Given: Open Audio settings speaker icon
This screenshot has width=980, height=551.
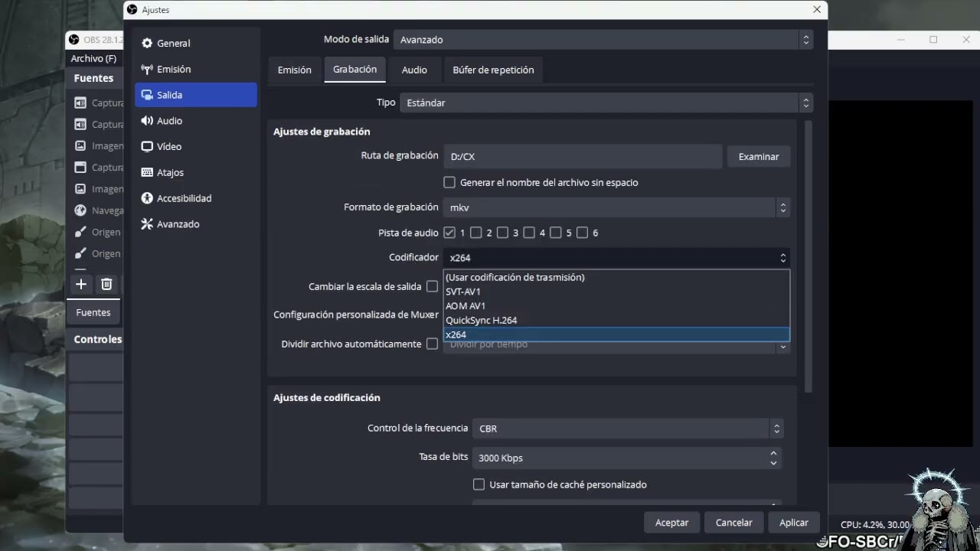Looking at the screenshot, I should (x=147, y=121).
